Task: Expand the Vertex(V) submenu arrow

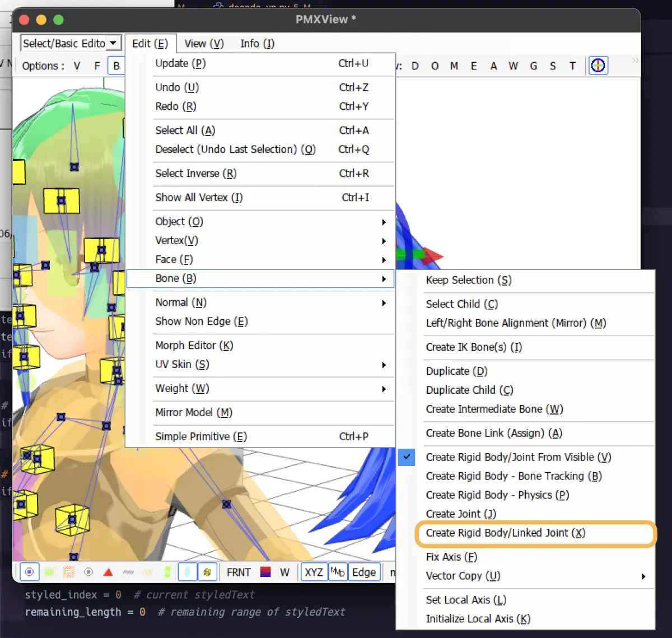Action: 384,241
